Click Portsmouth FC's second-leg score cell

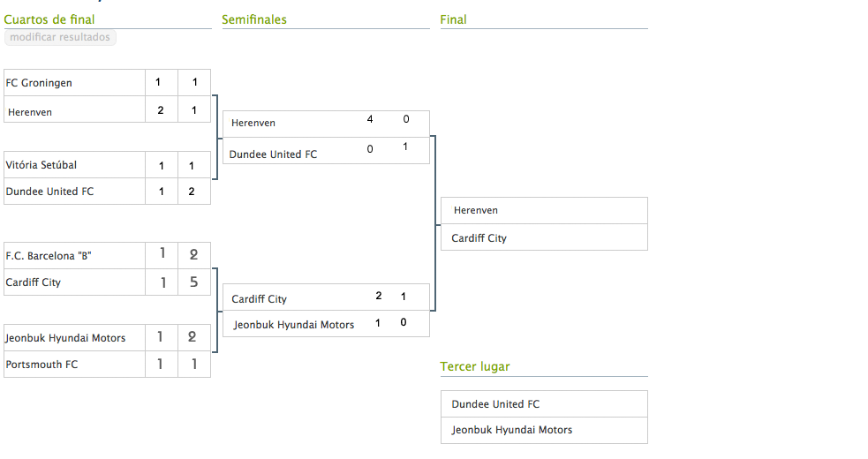194,364
